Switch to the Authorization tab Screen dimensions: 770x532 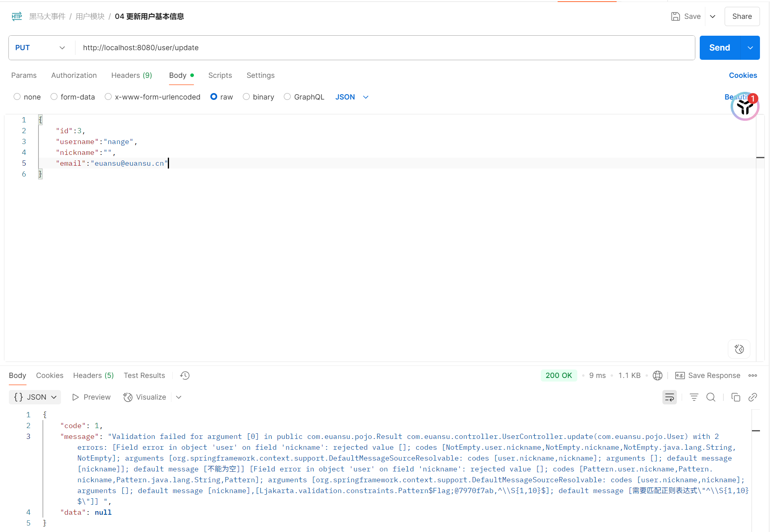[74, 75]
